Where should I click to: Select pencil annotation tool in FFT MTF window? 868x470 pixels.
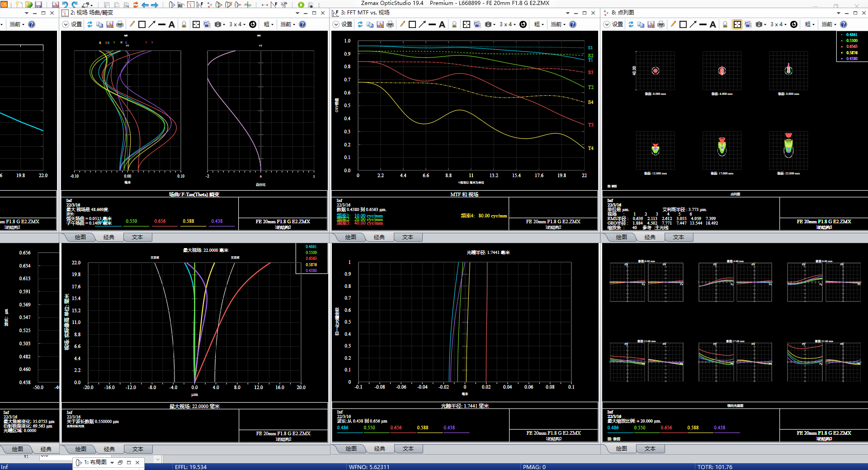[402, 24]
